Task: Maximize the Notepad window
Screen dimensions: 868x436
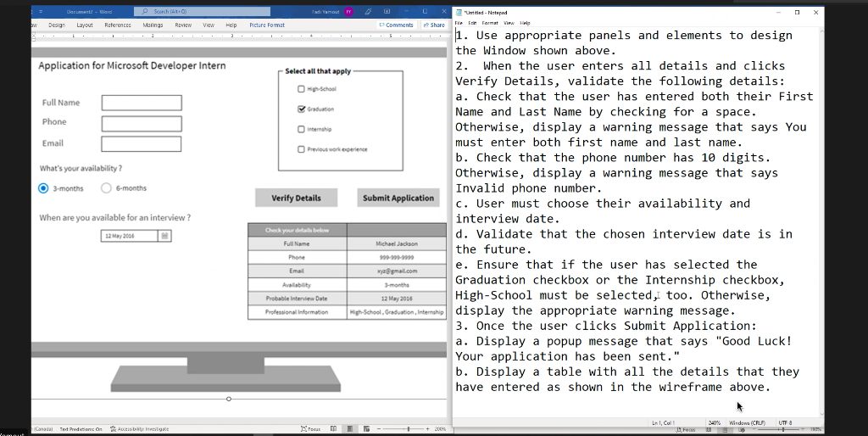Action: (x=797, y=12)
